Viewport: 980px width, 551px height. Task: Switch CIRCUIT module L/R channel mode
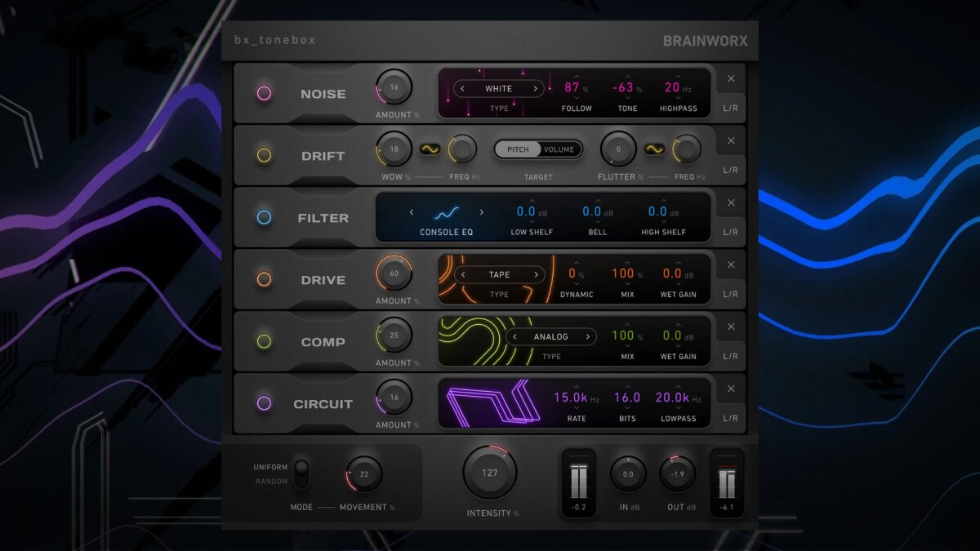[731, 418]
